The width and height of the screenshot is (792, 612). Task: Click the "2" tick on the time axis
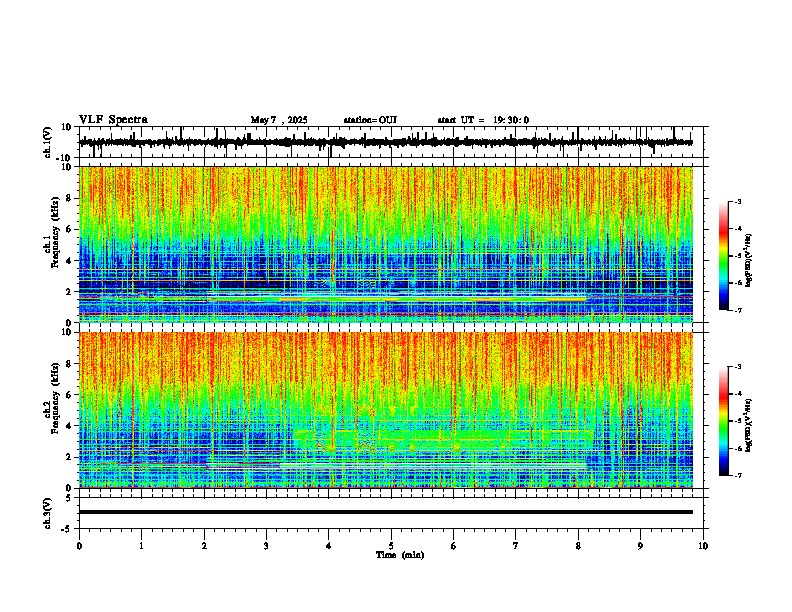click(204, 546)
